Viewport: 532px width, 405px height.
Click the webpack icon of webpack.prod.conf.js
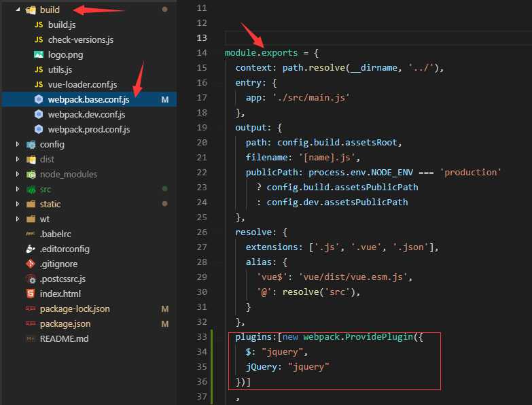pos(39,129)
